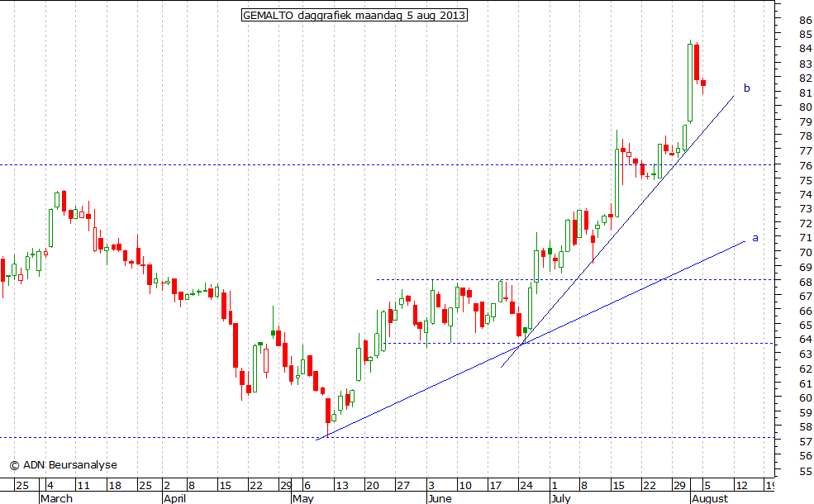Click date label 13 on time axis
This screenshot has width=814, height=504.
(341, 485)
